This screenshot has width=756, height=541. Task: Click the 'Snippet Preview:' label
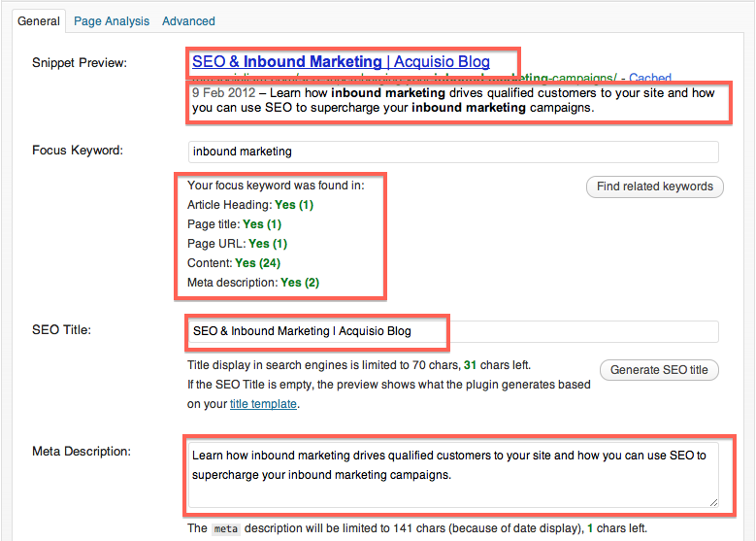[80, 63]
